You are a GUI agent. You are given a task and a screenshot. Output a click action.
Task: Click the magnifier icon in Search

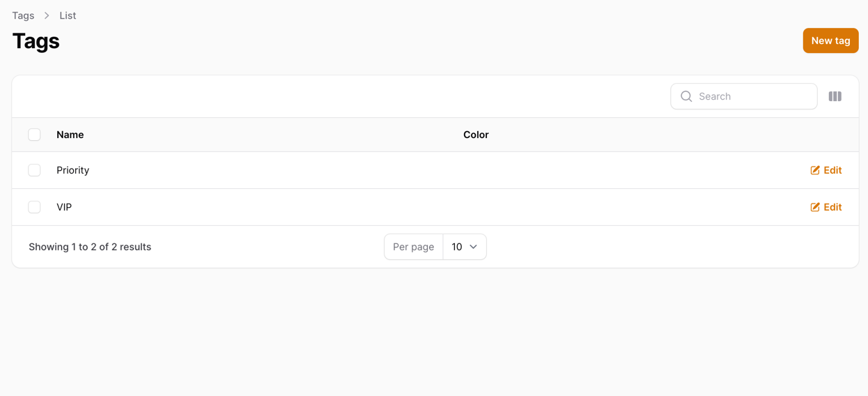(x=686, y=96)
